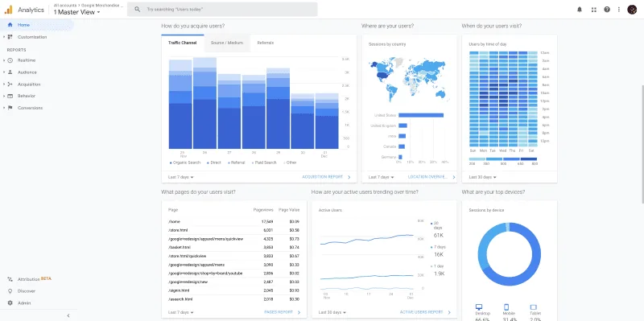This screenshot has height=321, width=644.
Task: Click the Tablet device icon
Action: tap(533, 307)
